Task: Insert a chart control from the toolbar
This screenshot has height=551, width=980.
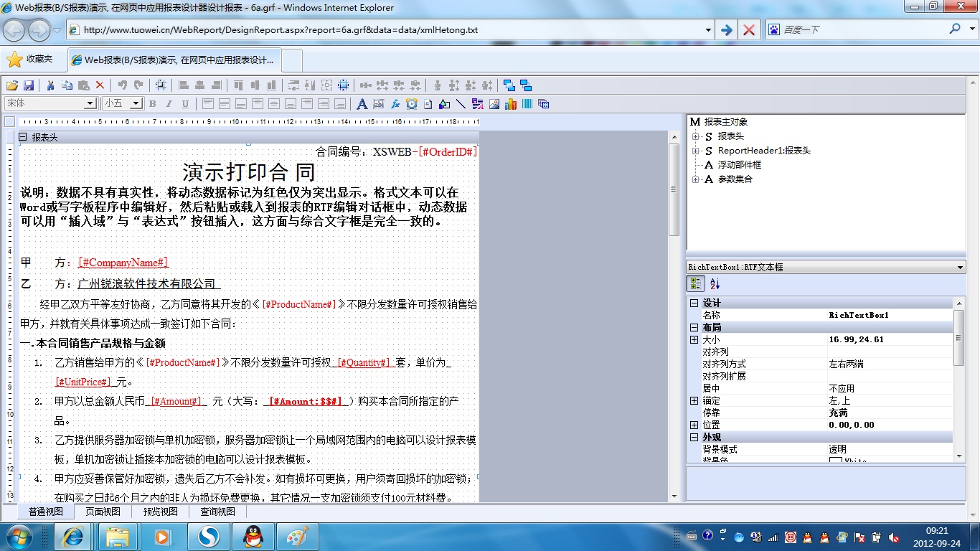Action: point(511,104)
